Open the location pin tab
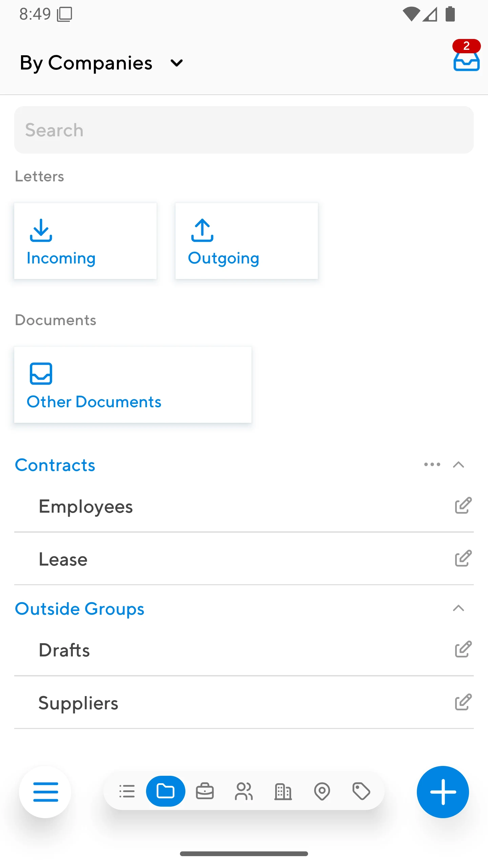The width and height of the screenshot is (488, 868). (x=322, y=791)
